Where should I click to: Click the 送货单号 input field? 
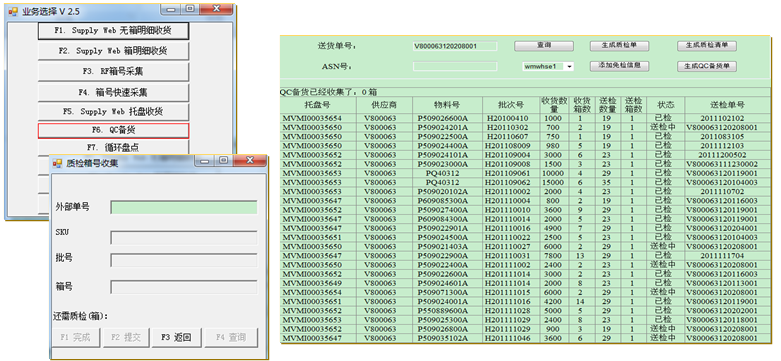pos(455,46)
